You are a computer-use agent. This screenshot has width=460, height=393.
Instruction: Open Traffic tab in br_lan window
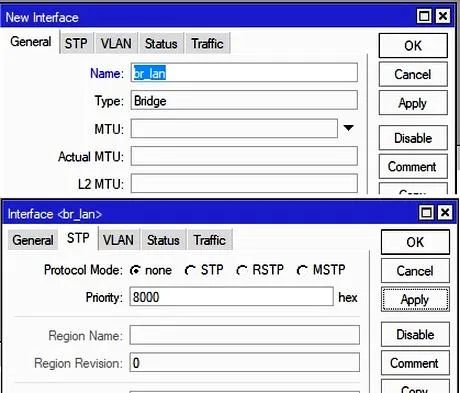click(210, 240)
